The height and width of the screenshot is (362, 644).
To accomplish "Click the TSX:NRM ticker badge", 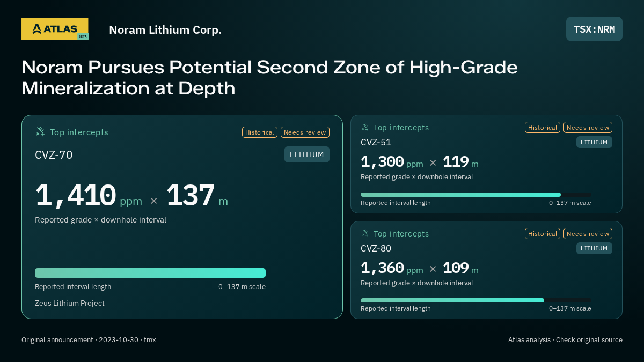I will point(594,29).
